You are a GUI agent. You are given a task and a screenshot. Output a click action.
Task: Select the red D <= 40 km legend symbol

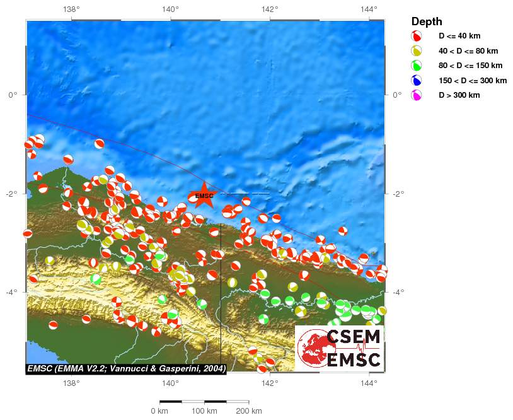pos(416,37)
